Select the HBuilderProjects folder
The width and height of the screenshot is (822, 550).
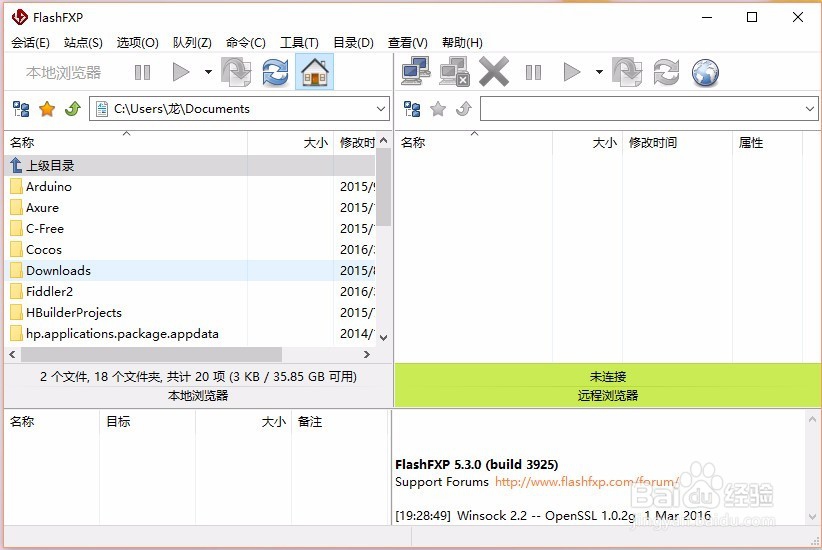tap(190, 312)
